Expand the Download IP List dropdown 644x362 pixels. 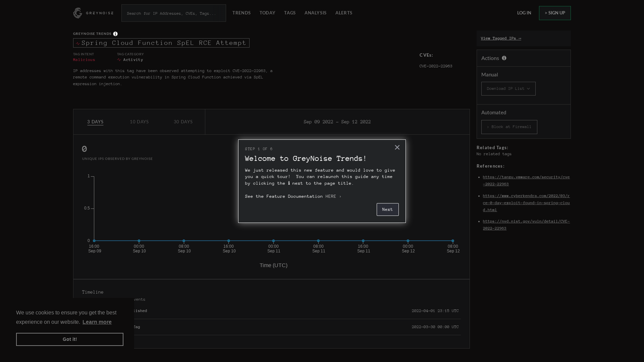(508, 89)
